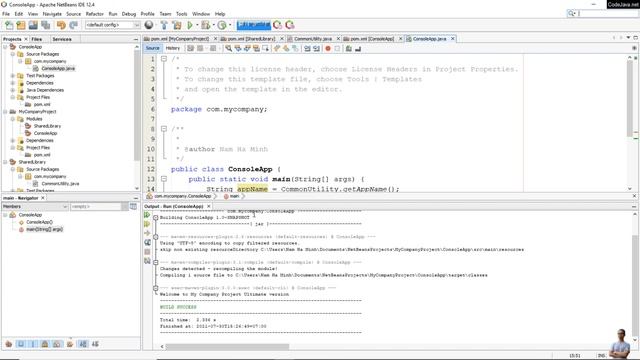Select ConsoleApp() constructor in Navigator
The image size is (640, 360).
pyautogui.click(x=39, y=222)
